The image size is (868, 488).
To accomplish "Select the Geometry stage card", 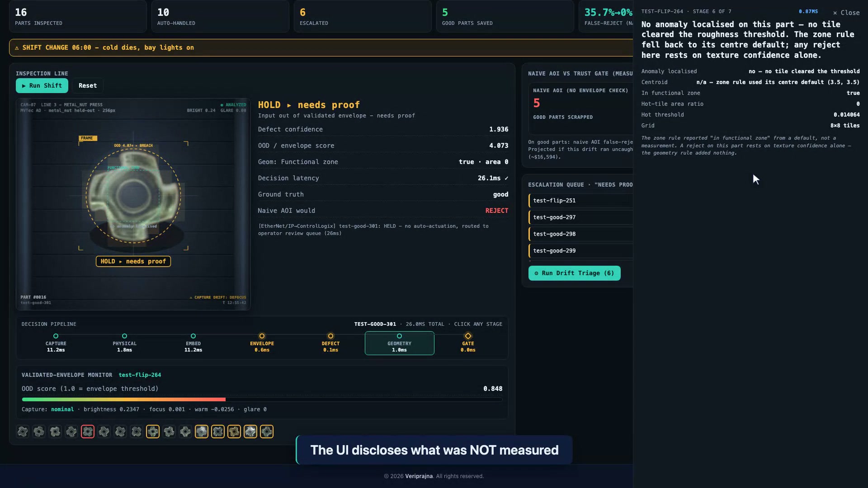I will tap(400, 343).
